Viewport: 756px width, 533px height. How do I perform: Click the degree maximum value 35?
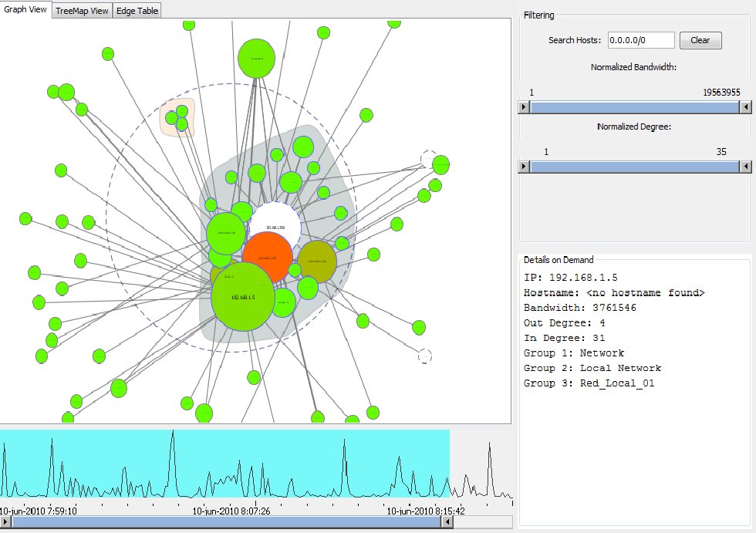[721, 152]
